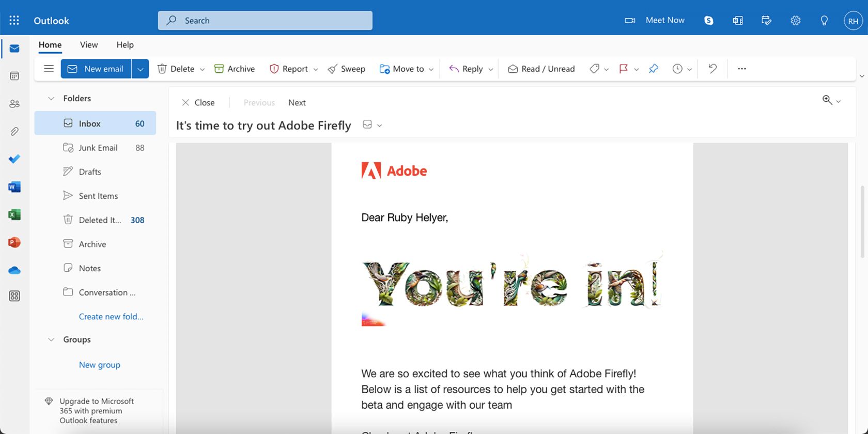The height and width of the screenshot is (434, 868).
Task: Open Calendar in left rail
Action: pos(14,76)
